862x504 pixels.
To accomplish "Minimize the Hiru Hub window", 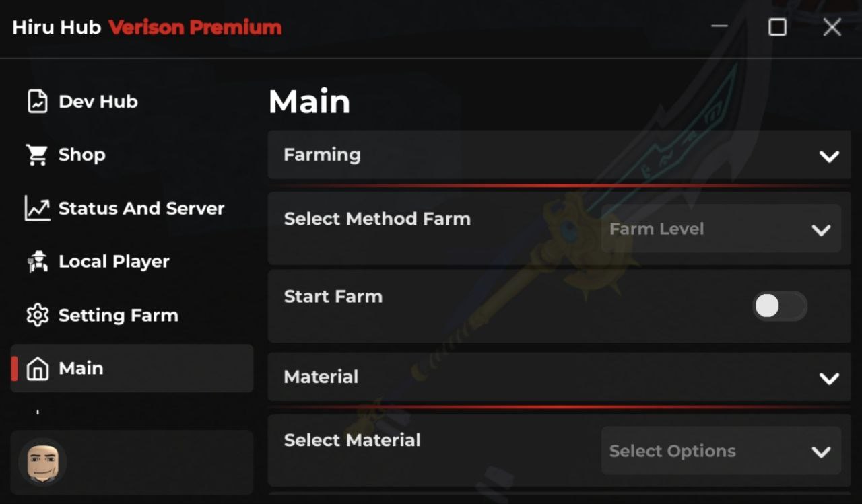I will pyautogui.click(x=719, y=27).
